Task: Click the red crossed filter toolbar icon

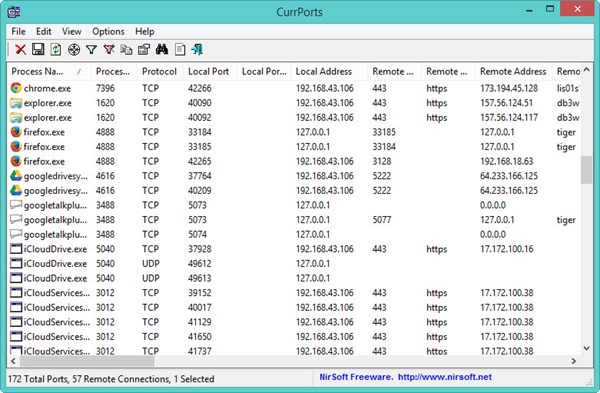Action: click(109, 49)
